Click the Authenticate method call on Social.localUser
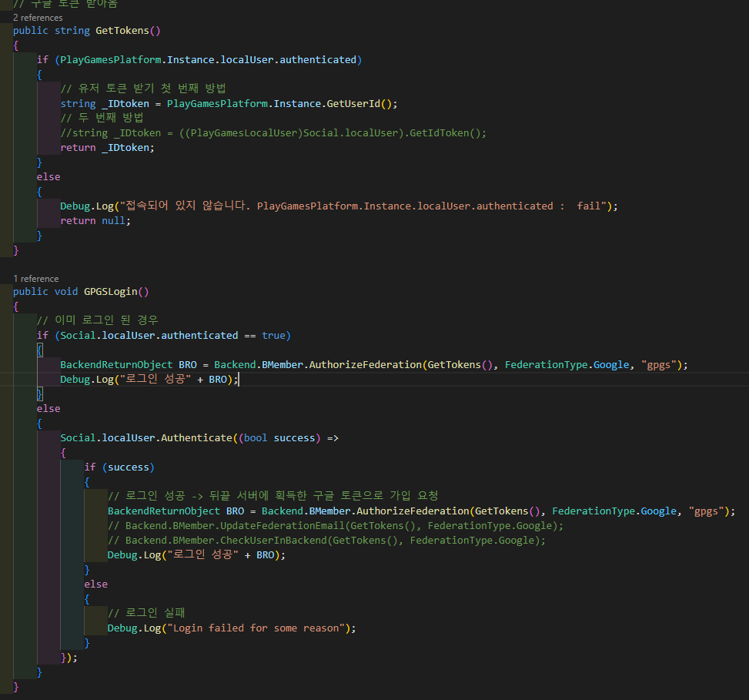Screen dimensions: 749x700 [196, 437]
